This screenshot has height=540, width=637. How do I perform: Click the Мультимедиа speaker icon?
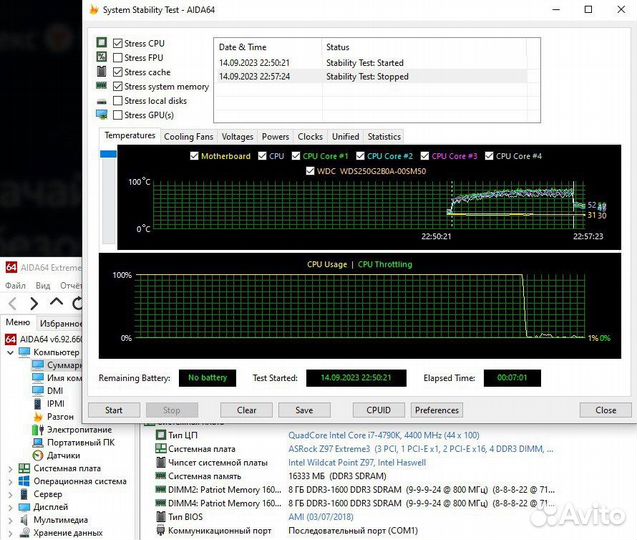24,520
